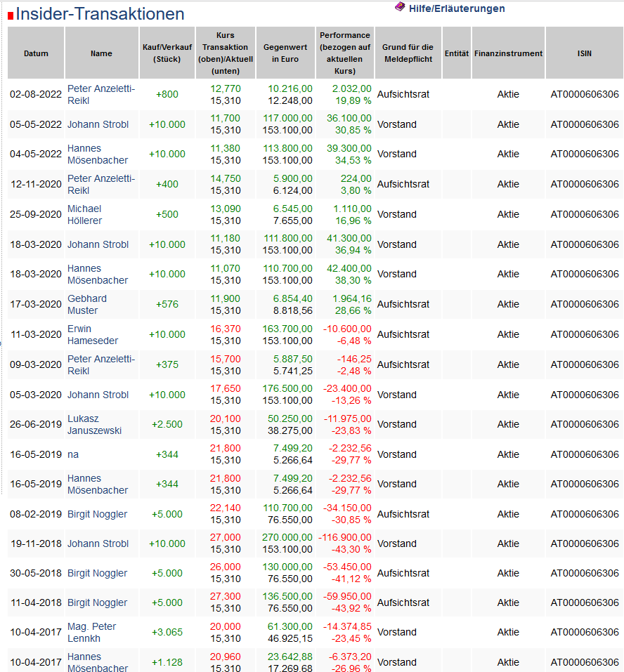The image size is (624, 672).
Task: Click the Gegenwert in Euro column header
Action: [x=285, y=53]
